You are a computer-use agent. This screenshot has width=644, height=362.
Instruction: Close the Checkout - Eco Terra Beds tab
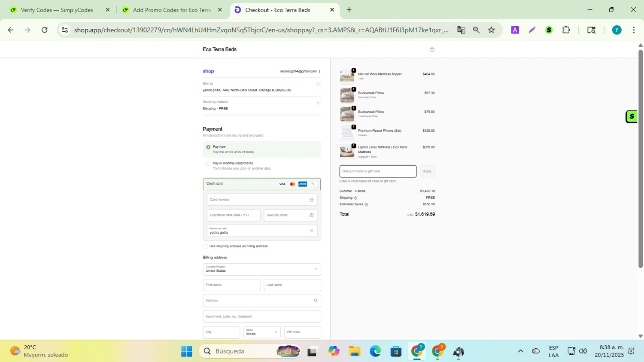point(332,10)
